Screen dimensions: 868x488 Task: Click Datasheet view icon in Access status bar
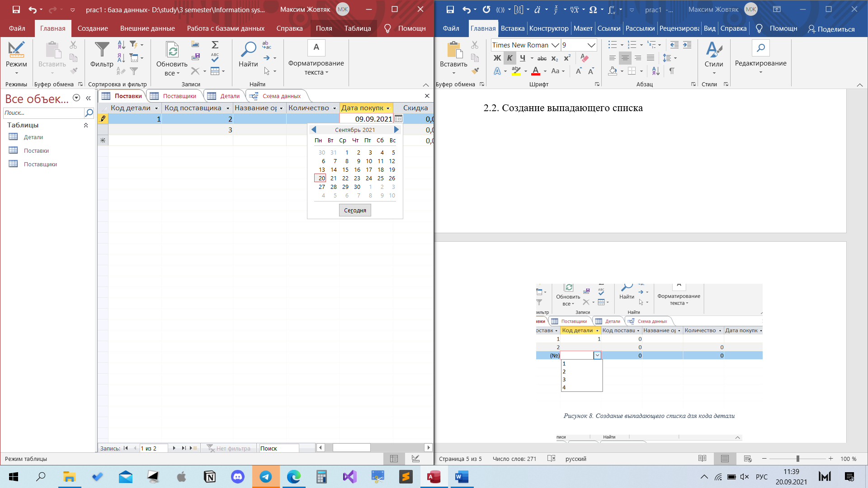394,459
